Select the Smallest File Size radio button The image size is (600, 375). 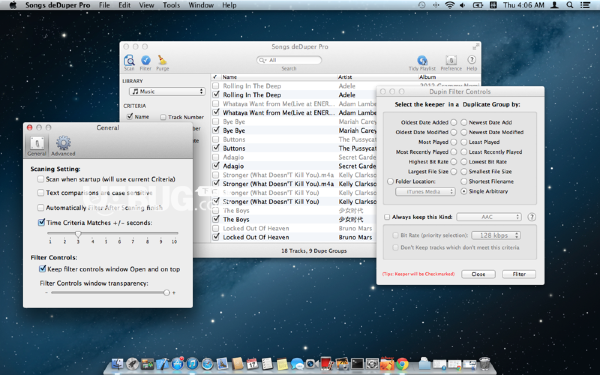click(x=464, y=171)
